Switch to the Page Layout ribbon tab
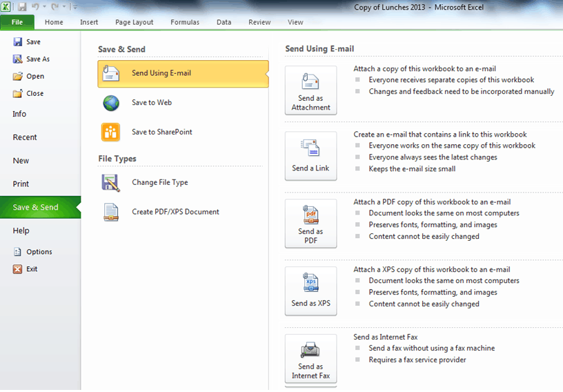563x392 pixels. [135, 22]
